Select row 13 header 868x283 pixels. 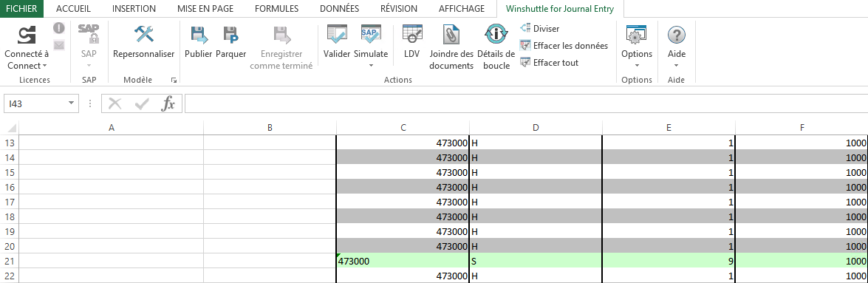click(10, 143)
